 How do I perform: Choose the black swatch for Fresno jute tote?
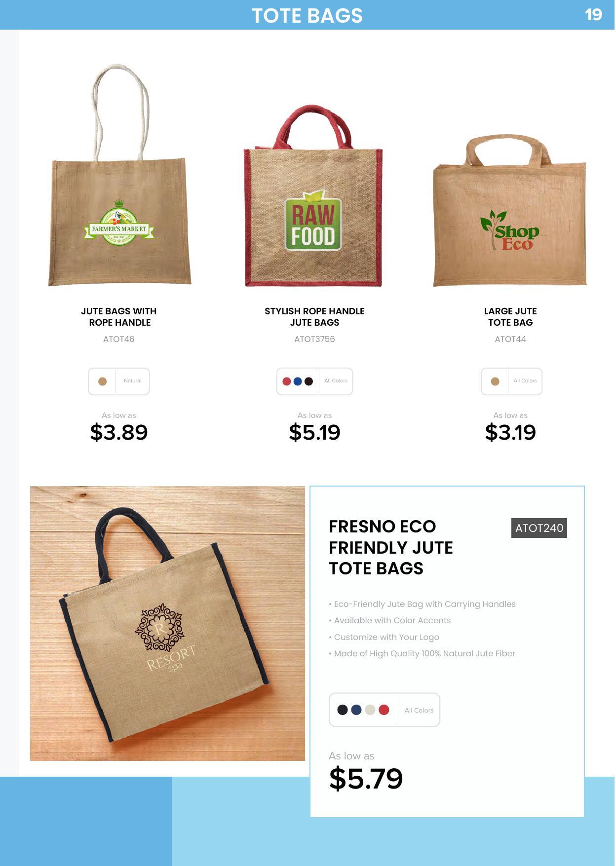pyautogui.click(x=343, y=710)
